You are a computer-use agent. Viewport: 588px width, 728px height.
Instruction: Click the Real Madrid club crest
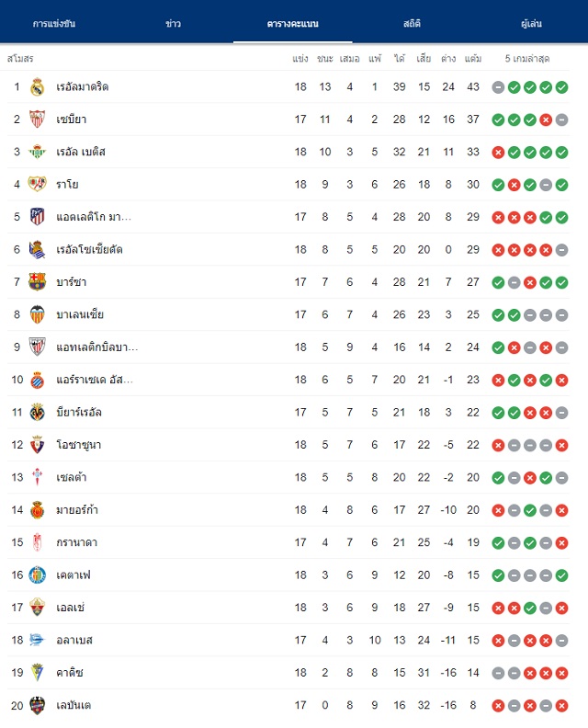pyautogui.click(x=37, y=86)
